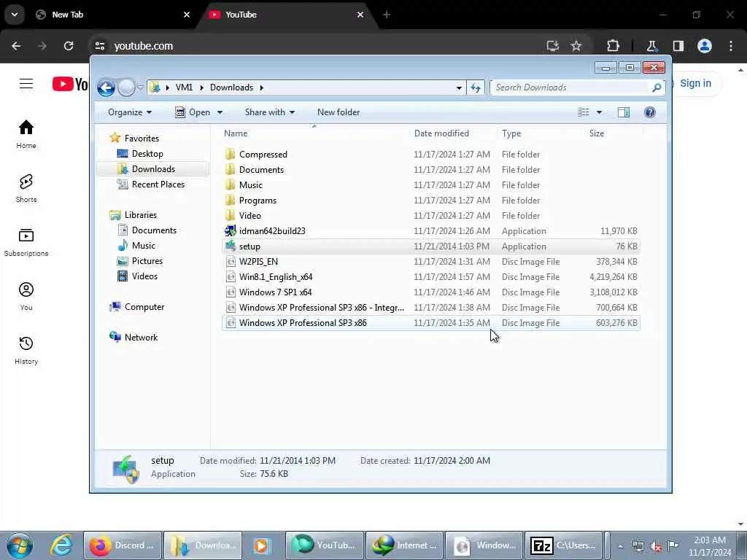Click VM1 in the address breadcrumb
The image size is (747, 560).
click(184, 87)
